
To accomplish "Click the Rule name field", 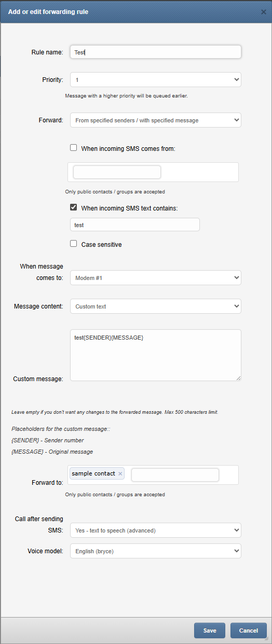I will point(156,52).
